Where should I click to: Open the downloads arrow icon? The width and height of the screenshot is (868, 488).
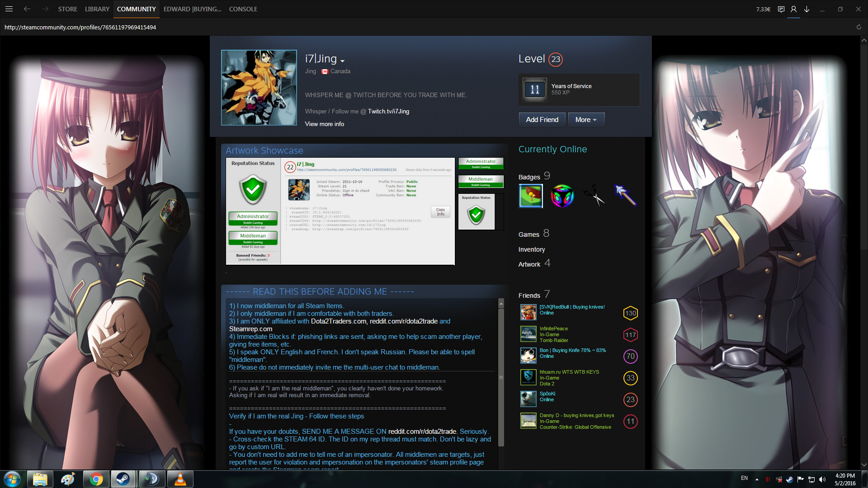(807, 9)
